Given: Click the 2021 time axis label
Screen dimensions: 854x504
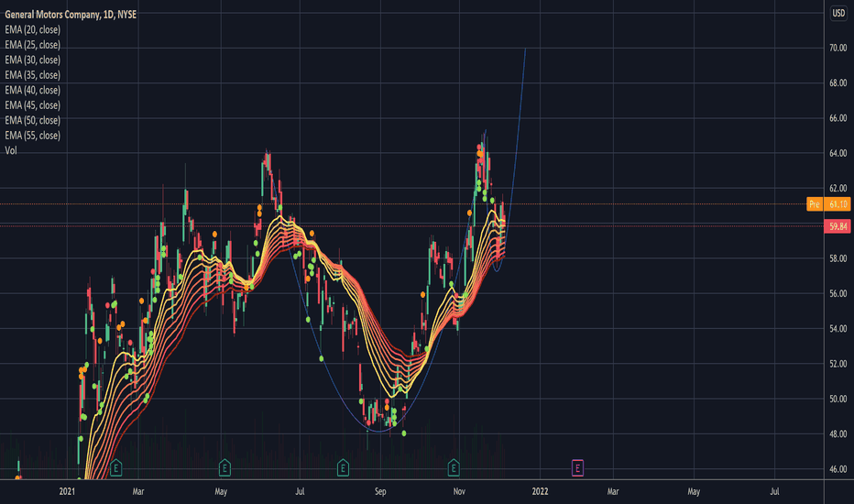Looking at the screenshot, I should [x=67, y=491].
